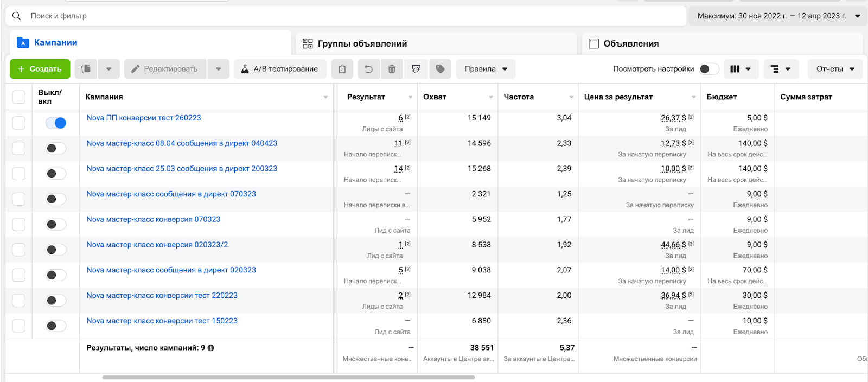Open Nova мастер-класс конверсия 070323 campaign link
868x382 pixels.
click(x=154, y=219)
